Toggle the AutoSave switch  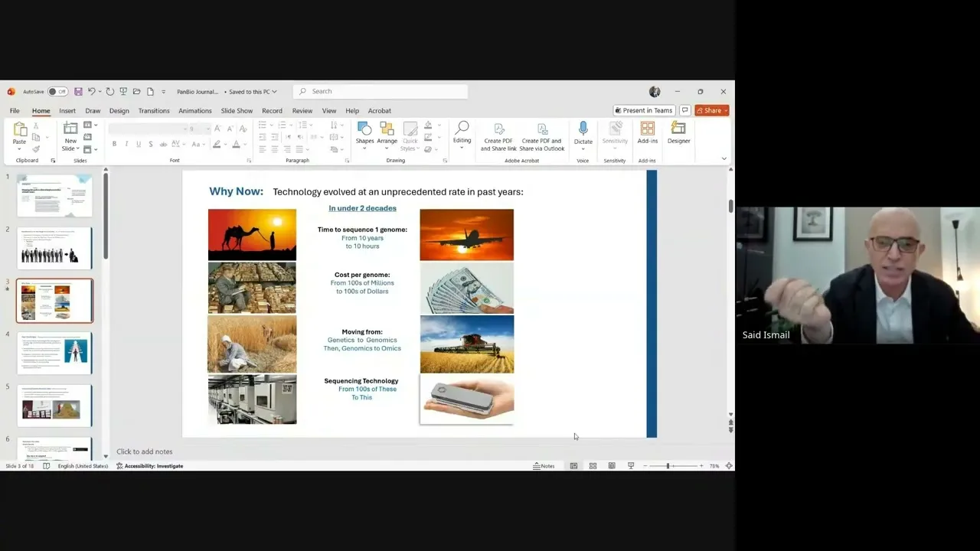[x=57, y=92]
